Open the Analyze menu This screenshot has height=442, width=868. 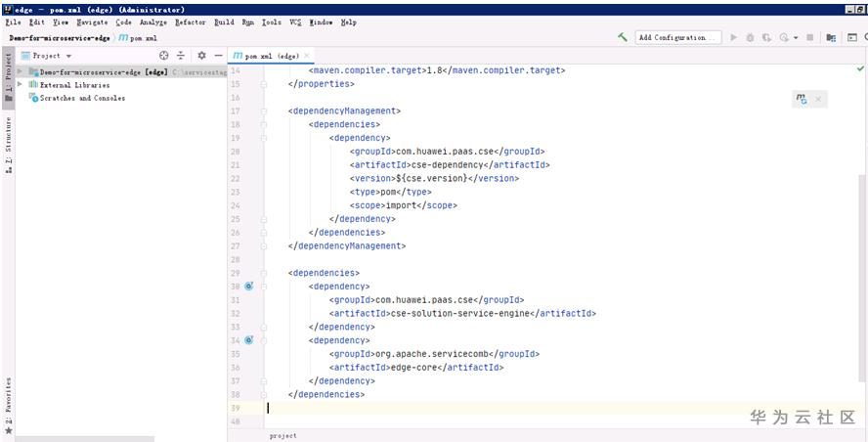(x=153, y=22)
